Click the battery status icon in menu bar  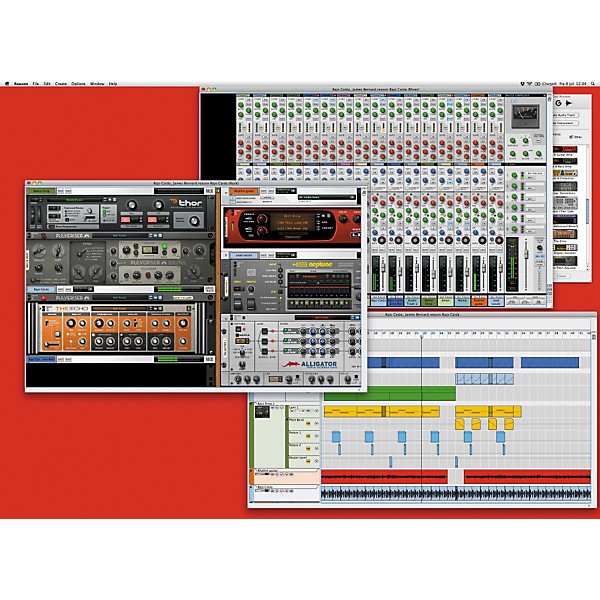(x=537, y=83)
